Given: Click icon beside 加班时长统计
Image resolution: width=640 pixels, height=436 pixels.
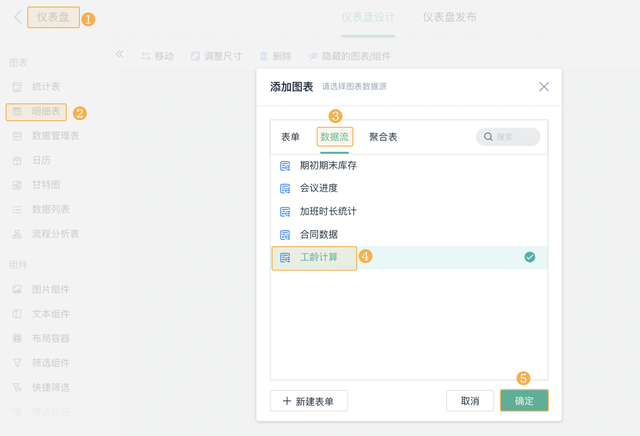Looking at the screenshot, I should pos(285,212).
